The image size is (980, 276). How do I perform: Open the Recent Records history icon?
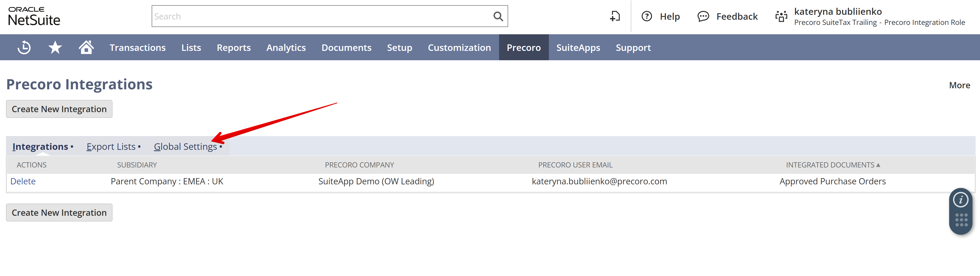click(24, 48)
